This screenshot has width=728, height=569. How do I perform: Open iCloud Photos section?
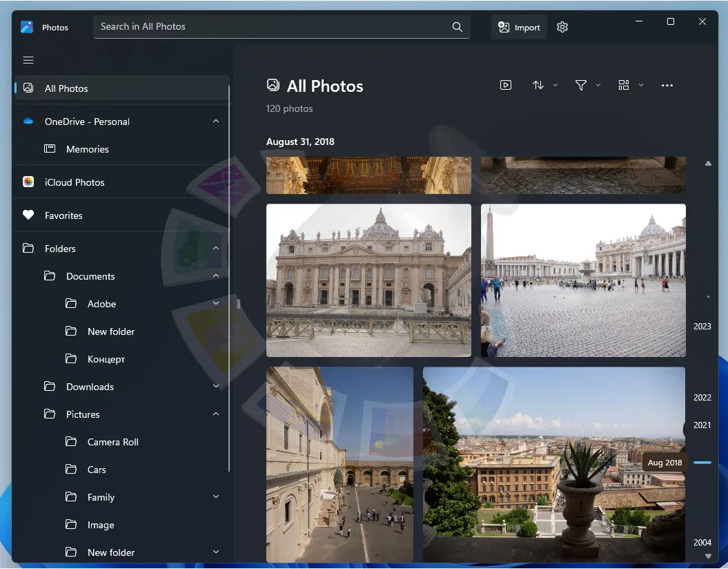click(121, 182)
